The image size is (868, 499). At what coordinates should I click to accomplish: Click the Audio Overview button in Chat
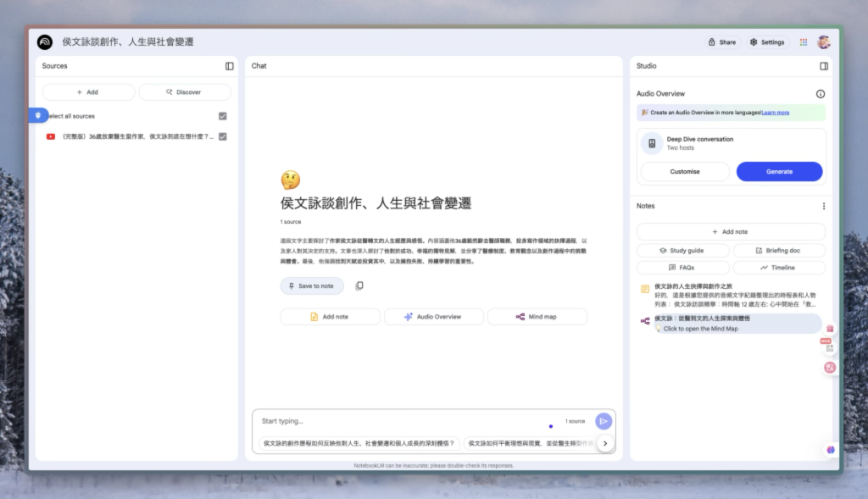point(433,317)
